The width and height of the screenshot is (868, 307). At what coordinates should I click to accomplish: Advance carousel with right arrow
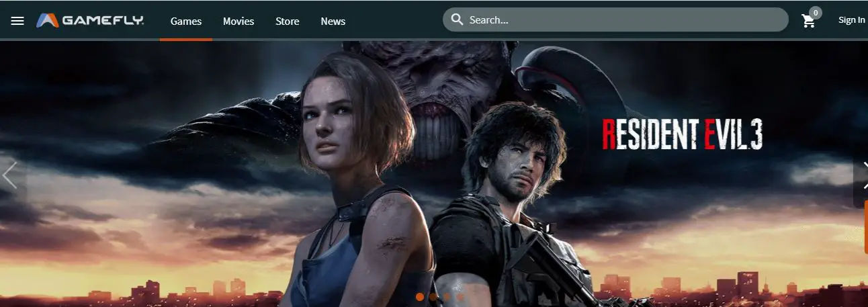coord(863,175)
